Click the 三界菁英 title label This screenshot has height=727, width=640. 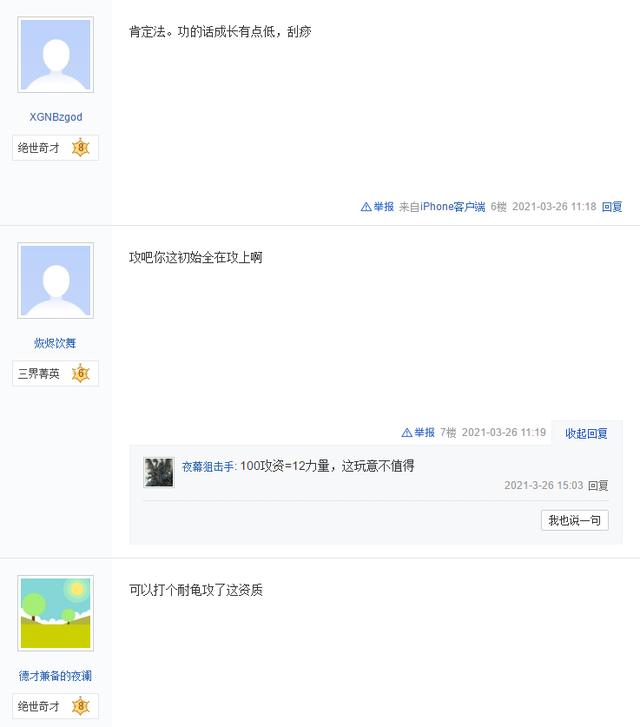coord(39,374)
